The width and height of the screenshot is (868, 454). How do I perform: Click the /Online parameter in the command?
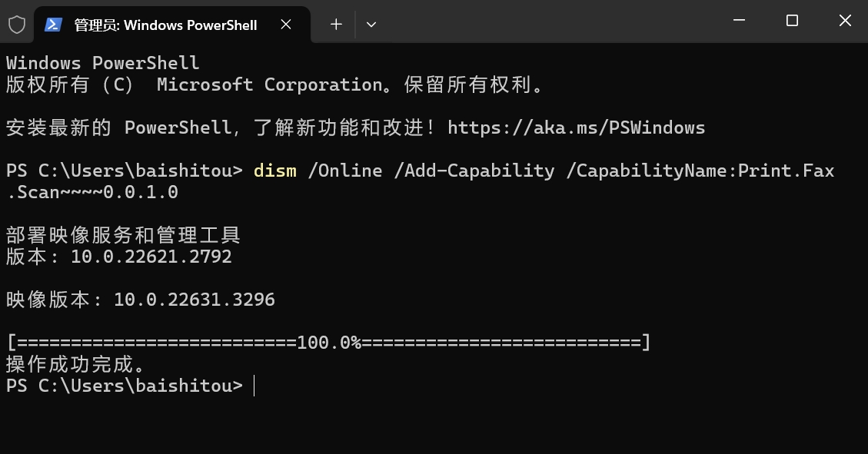tap(344, 171)
